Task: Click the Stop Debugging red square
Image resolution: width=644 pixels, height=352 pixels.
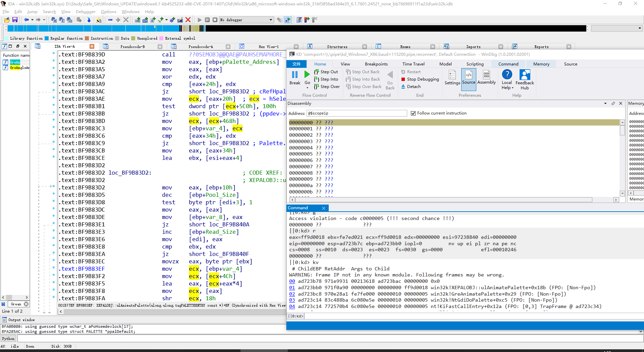Action: click(x=403, y=79)
